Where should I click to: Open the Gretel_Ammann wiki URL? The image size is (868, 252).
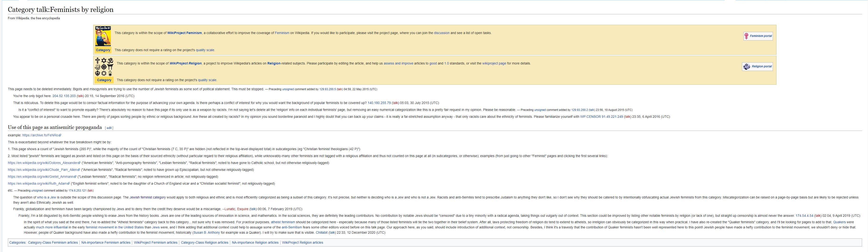pyautogui.click(x=42, y=177)
